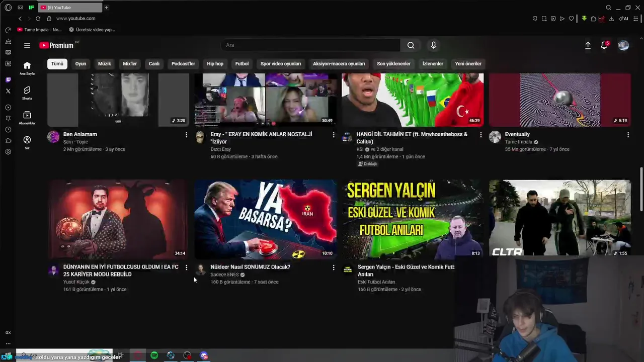Go to Ana Sayfa in YouTube sidebar

pos(27,68)
